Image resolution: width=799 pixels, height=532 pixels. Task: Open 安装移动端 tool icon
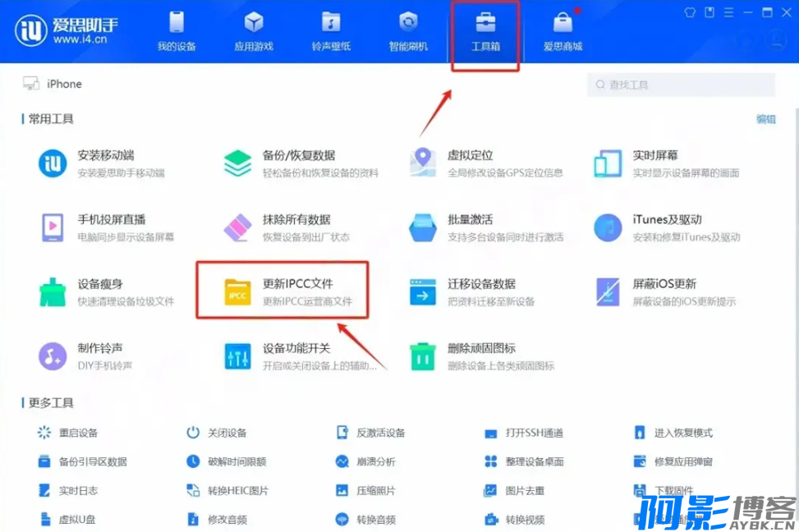(53, 163)
